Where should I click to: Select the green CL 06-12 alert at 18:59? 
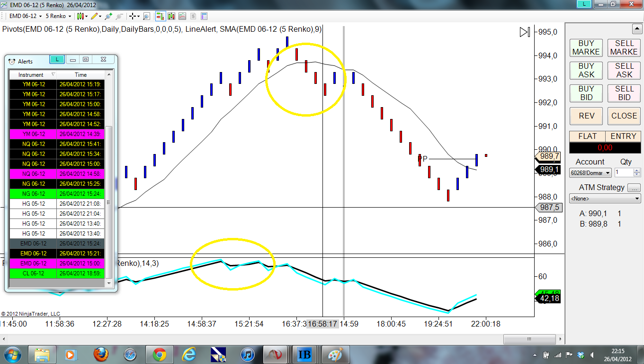[57, 273]
